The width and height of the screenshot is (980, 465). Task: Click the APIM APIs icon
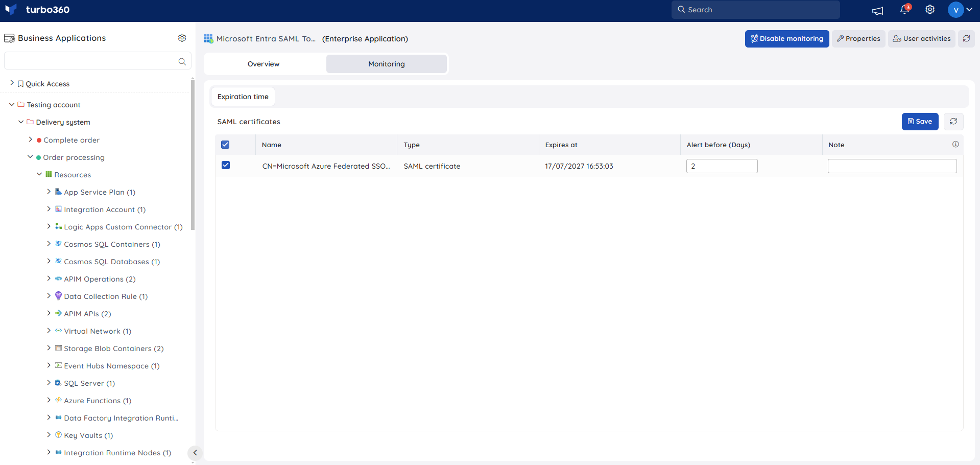click(58, 313)
